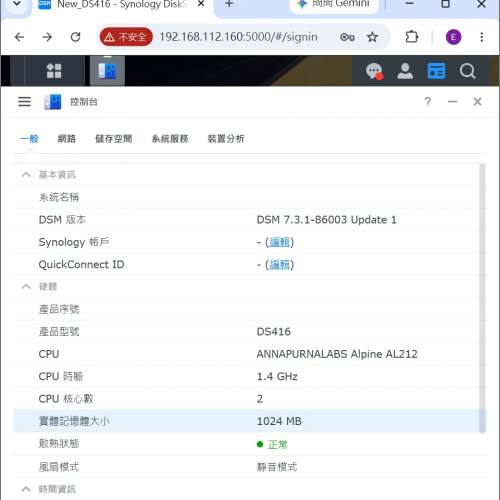This screenshot has height=500, width=500.
Task: Open the DSM main menu grid icon
Action: point(54,71)
